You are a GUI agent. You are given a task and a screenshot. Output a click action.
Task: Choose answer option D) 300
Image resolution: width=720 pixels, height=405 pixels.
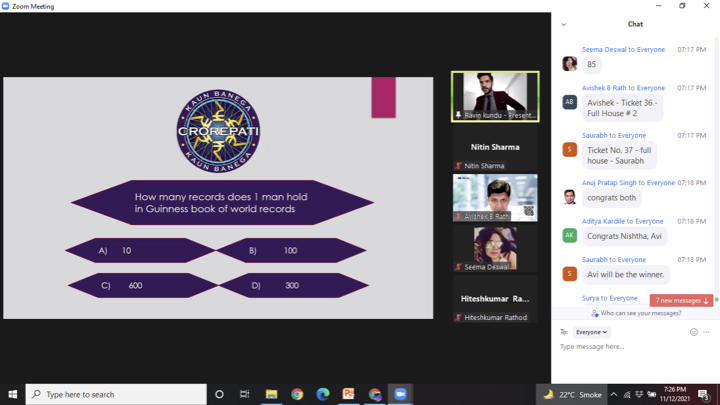[294, 286]
